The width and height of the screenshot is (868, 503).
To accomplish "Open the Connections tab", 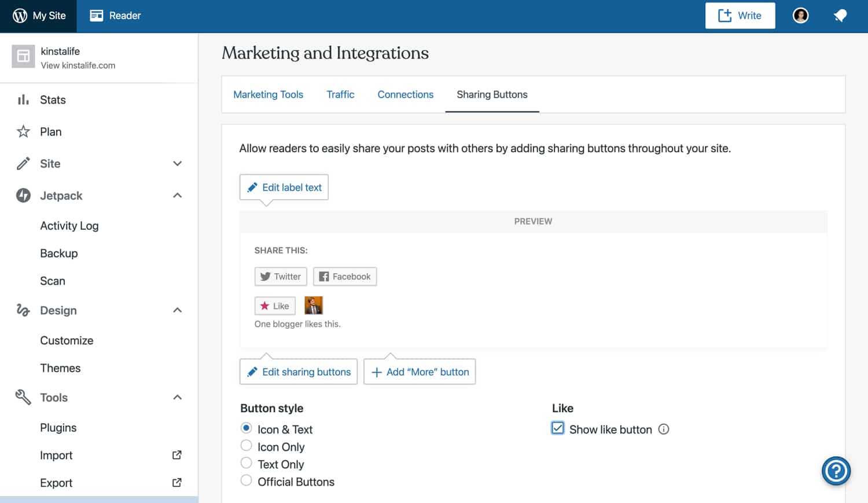I will tap(405, 94).
